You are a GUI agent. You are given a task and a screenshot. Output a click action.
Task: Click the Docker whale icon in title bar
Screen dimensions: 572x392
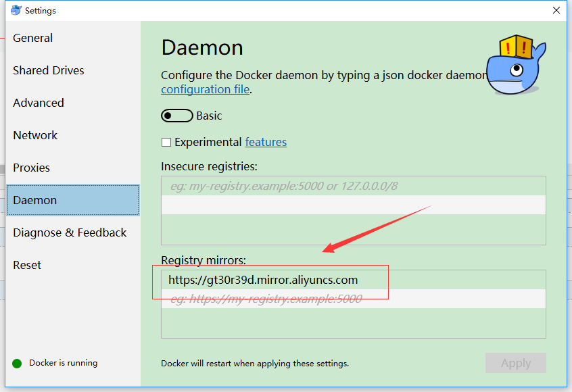coord(16,10)
